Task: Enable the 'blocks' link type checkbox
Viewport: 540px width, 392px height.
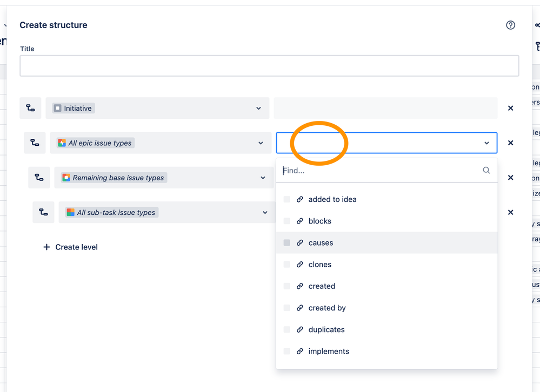Action: [286, 221]
